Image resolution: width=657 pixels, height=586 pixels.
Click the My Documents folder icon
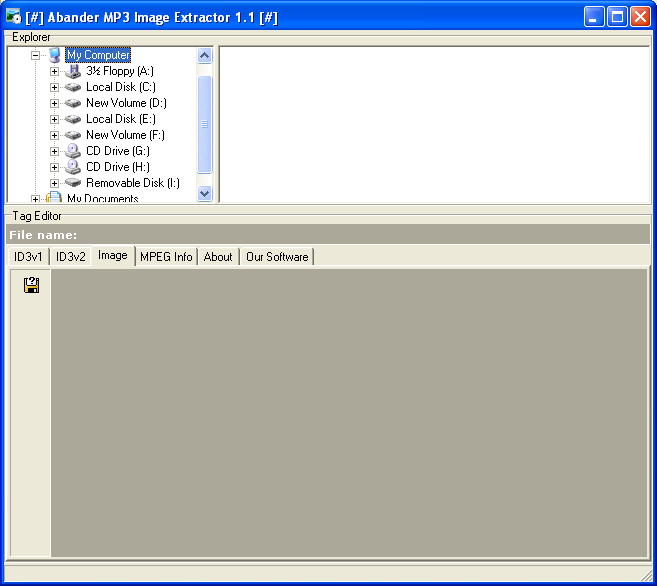coord(54,197)
